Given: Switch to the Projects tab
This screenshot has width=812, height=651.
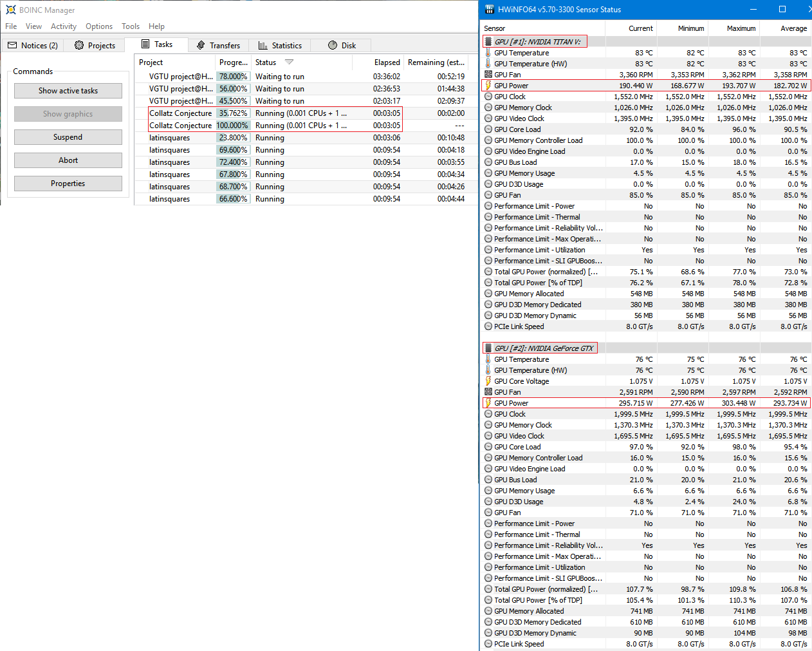Looking at the screenshot, I should [95, 45].
